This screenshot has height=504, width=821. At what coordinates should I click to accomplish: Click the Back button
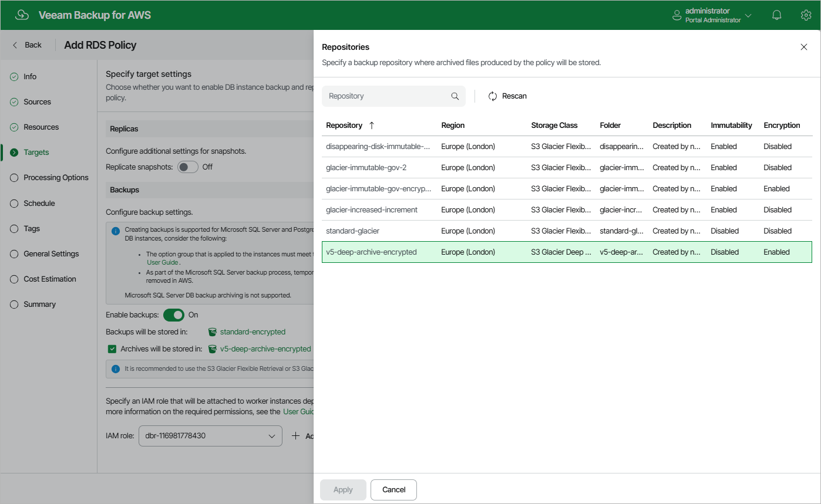click(x=27, y=45)
